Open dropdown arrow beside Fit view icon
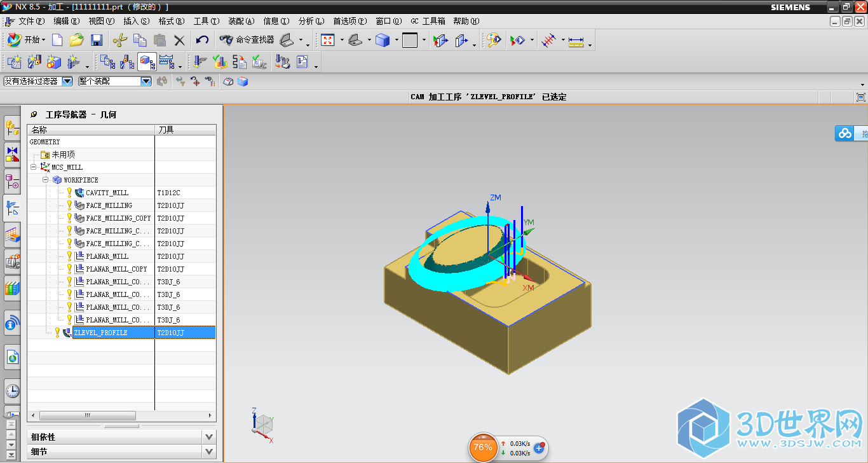 pyautogui.click(x=342, y=40)
